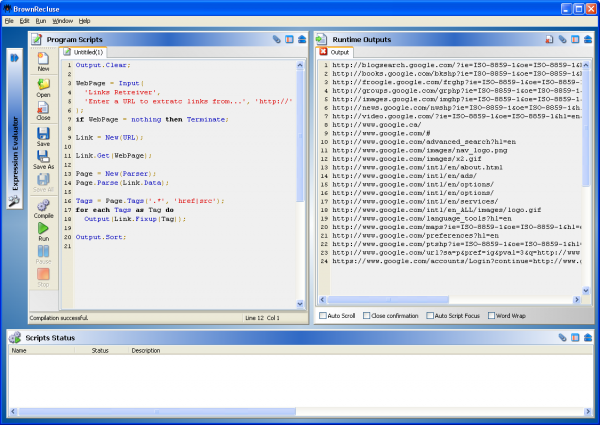Collapse the Program Scripts panel using header arrow
The height and width of the screenshot is (425, 600).
(x=302, y=39)
